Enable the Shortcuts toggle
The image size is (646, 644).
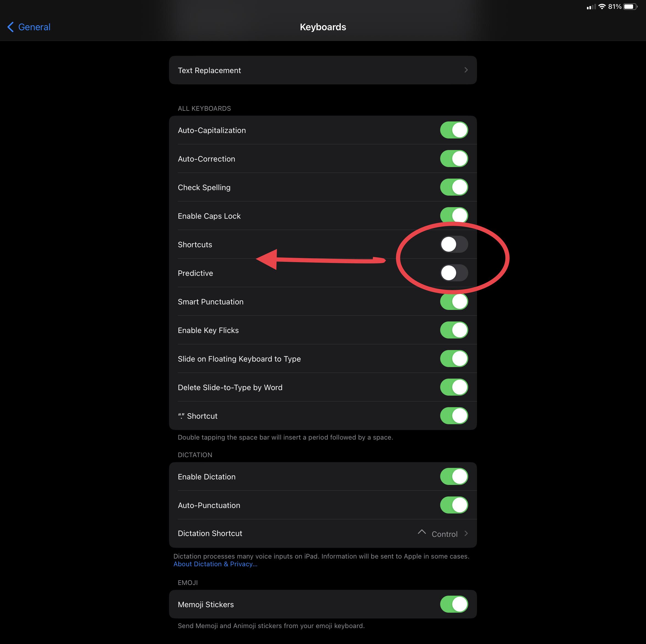(x=454, y=245)
